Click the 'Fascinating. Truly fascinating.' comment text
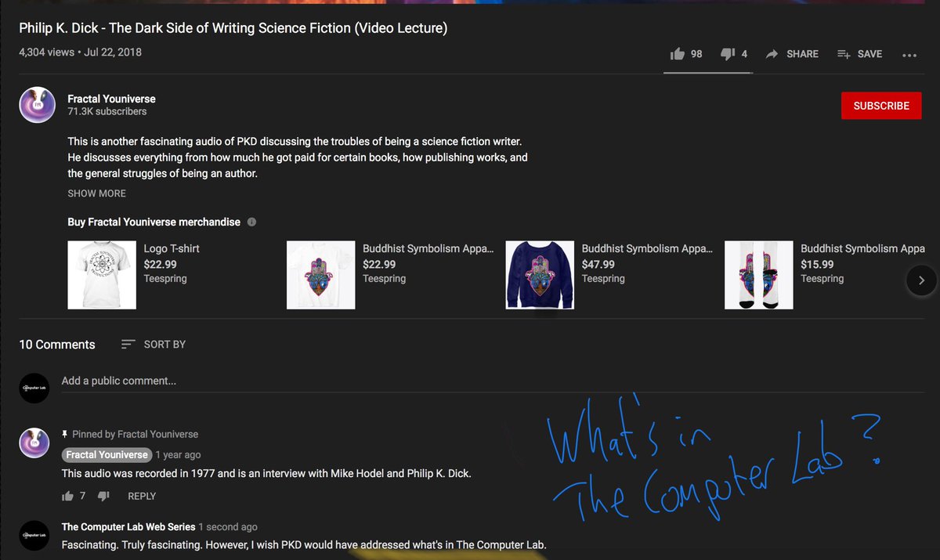 coord(304,545)
